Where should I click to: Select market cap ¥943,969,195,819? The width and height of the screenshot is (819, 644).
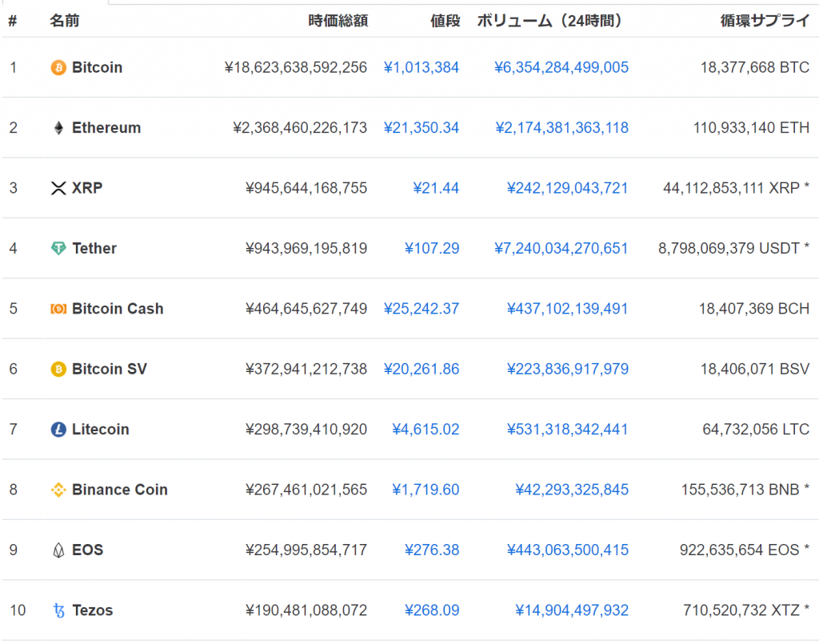point(306,248)
